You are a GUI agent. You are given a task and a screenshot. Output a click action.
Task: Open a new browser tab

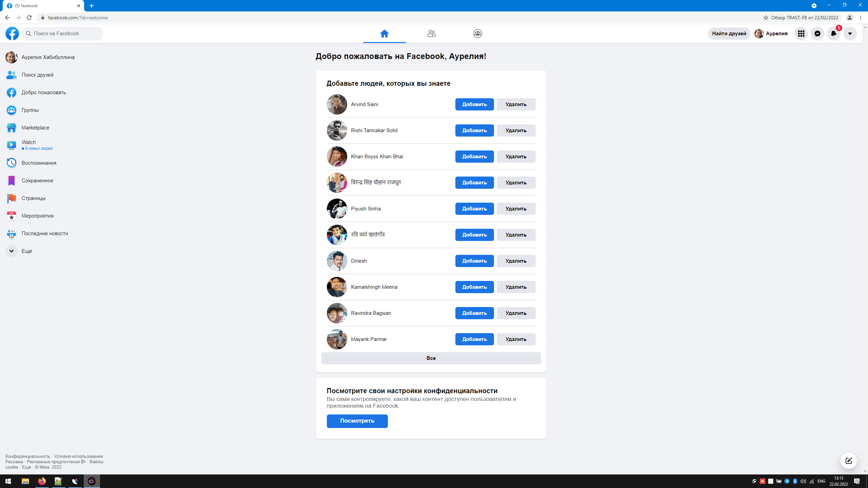[x=92, y=6]
